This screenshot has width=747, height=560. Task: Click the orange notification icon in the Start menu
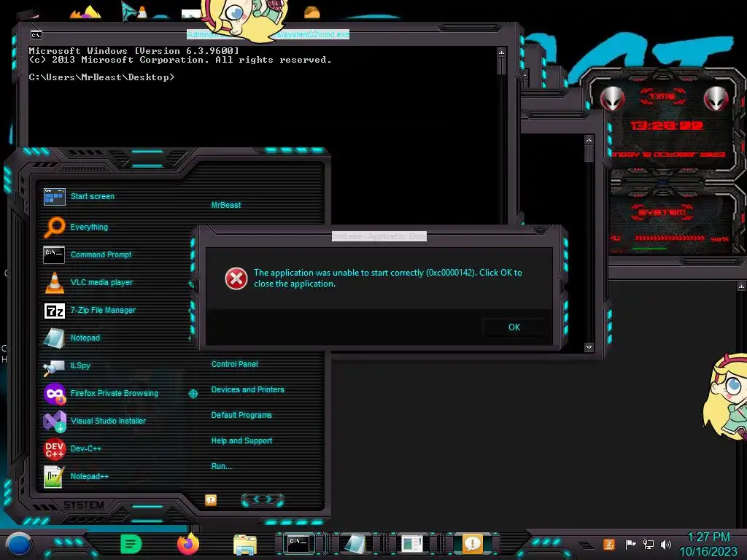tap(211, 499)
